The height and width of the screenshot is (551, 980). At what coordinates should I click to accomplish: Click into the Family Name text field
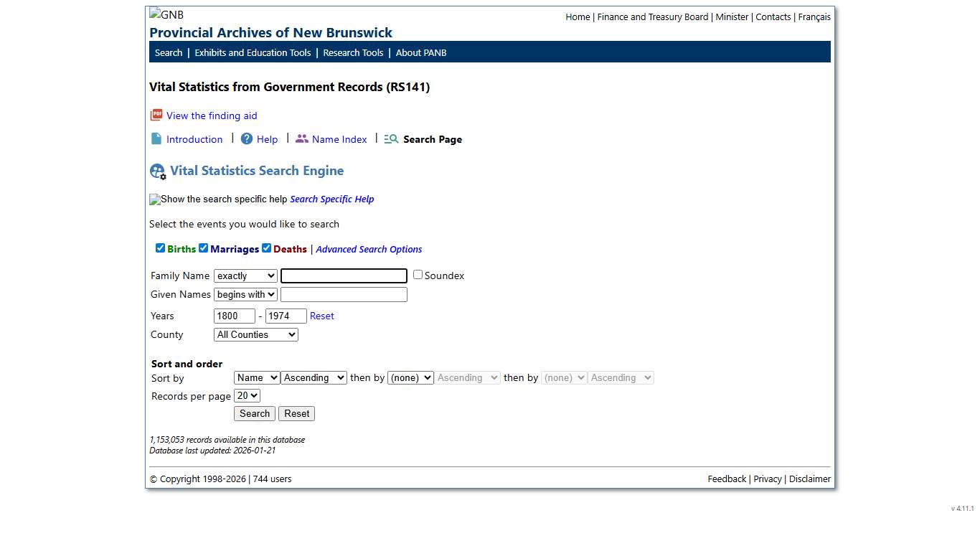pyautogui.click(x=344, y=276)
